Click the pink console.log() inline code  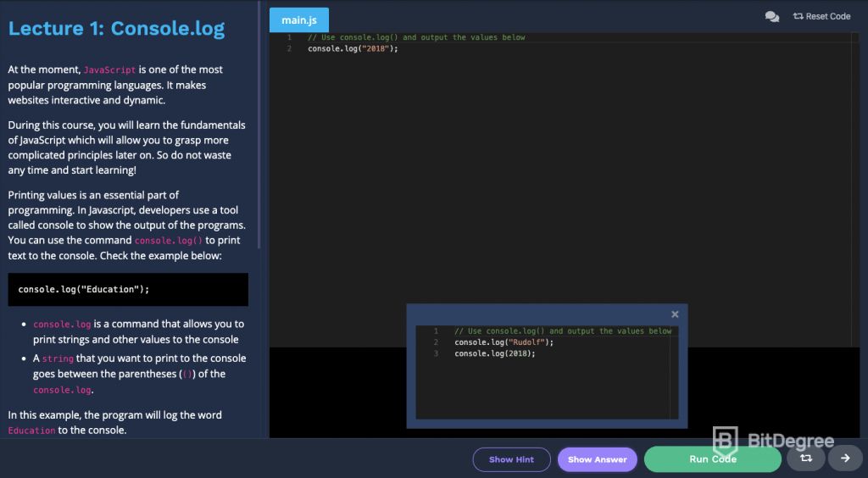click(x=169, y=241)
